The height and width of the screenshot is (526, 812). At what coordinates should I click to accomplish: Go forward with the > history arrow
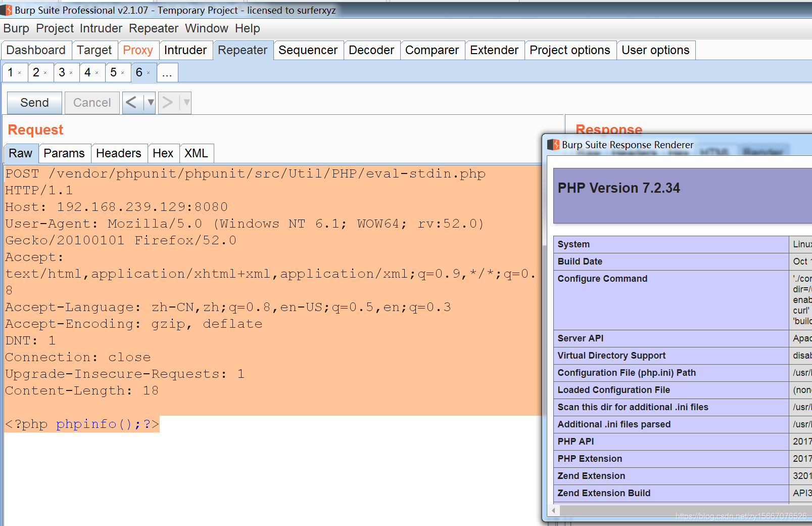pyautogui.click(x=167, y=103)
